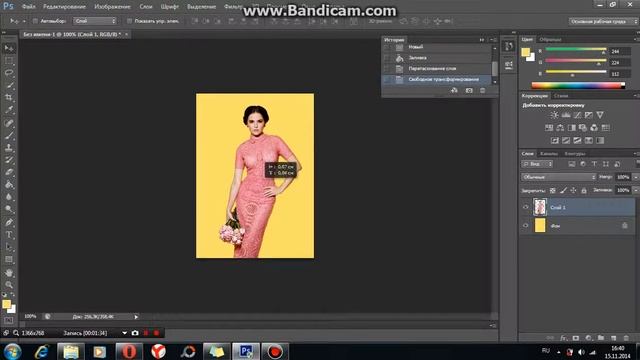Open Bandicam recording options arrow
The image size is (640, 360).
[x=124, y=333]
